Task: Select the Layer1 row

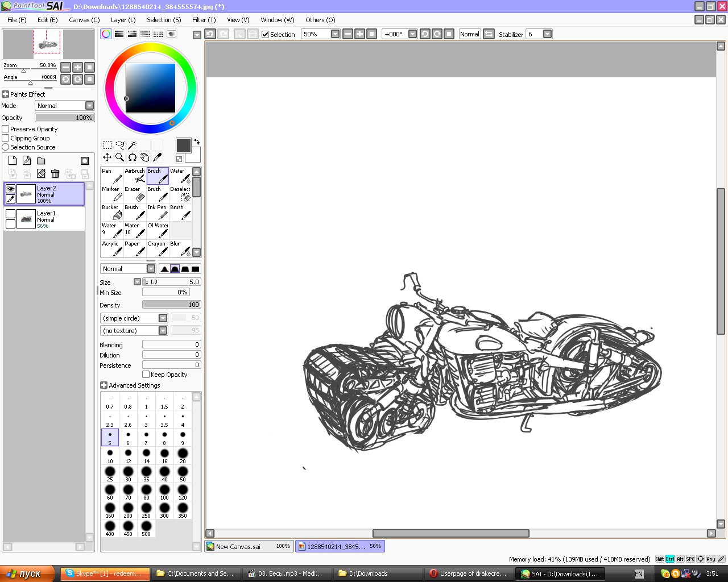Action: click(44, 219)
